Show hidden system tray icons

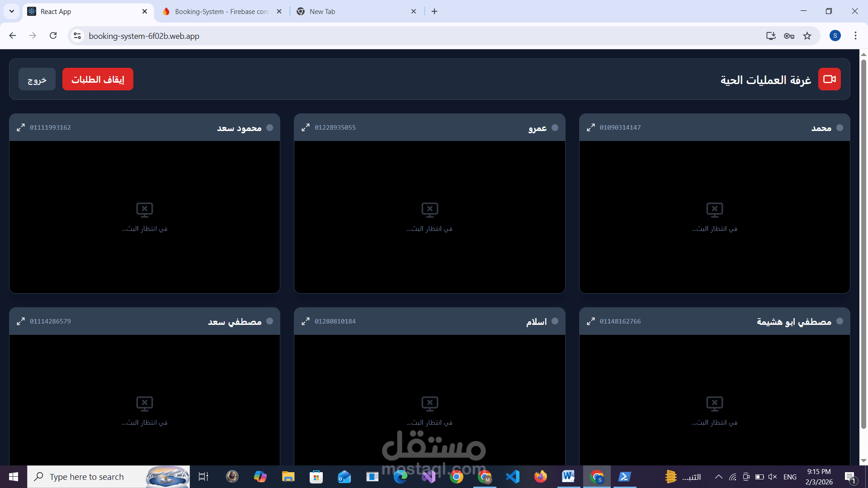click(x=718, y=477)
